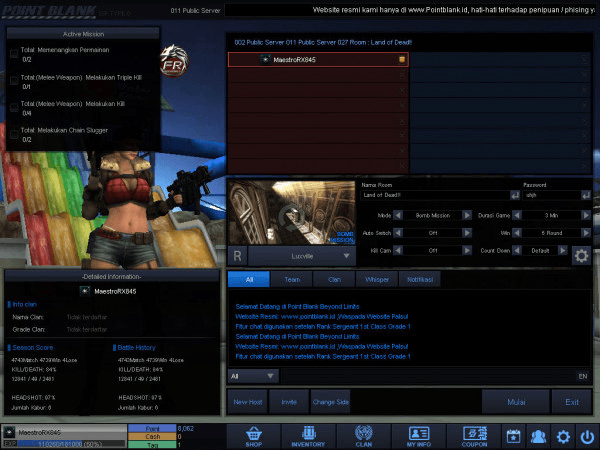
Task: Open the Luxville map dropdown
Action: tap(302, 256)
